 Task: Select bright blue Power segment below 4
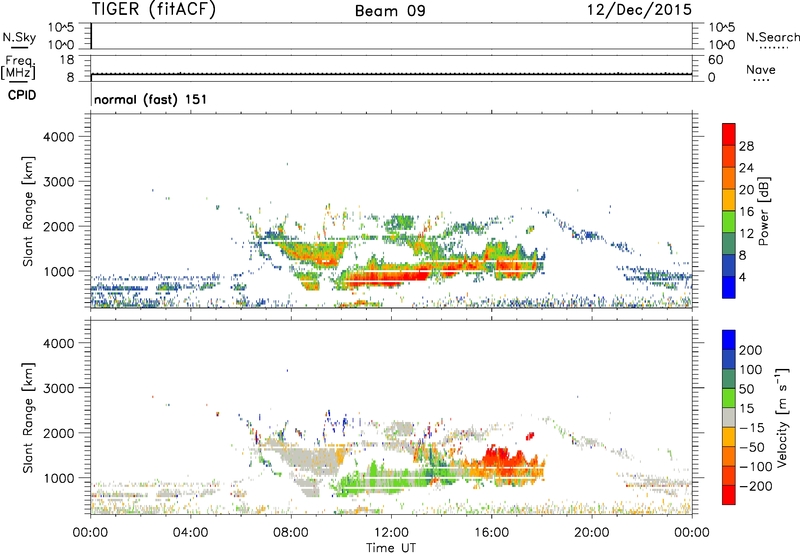[x=729, y=287]
